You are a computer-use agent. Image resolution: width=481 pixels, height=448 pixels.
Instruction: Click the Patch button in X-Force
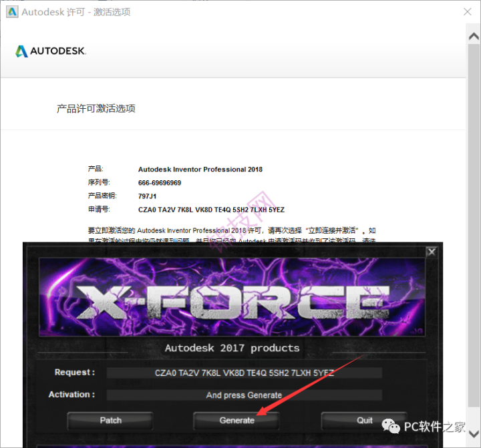coord(110,421)
